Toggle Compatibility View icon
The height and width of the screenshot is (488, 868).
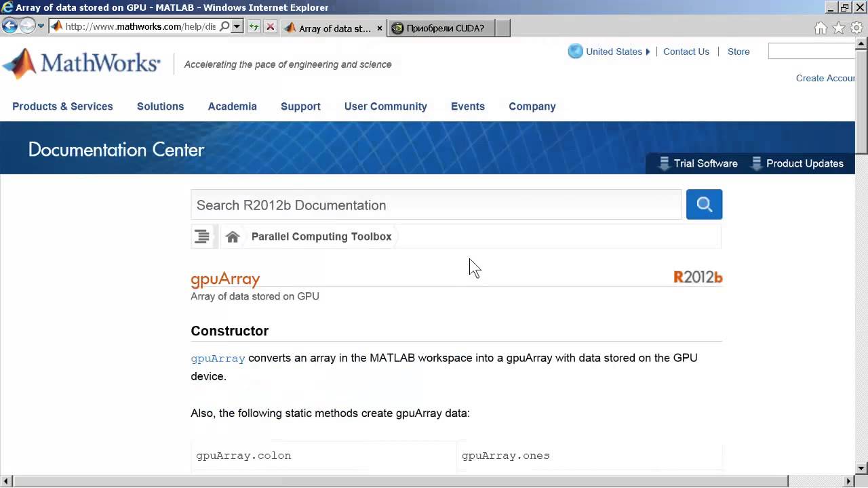coord(254,27)
